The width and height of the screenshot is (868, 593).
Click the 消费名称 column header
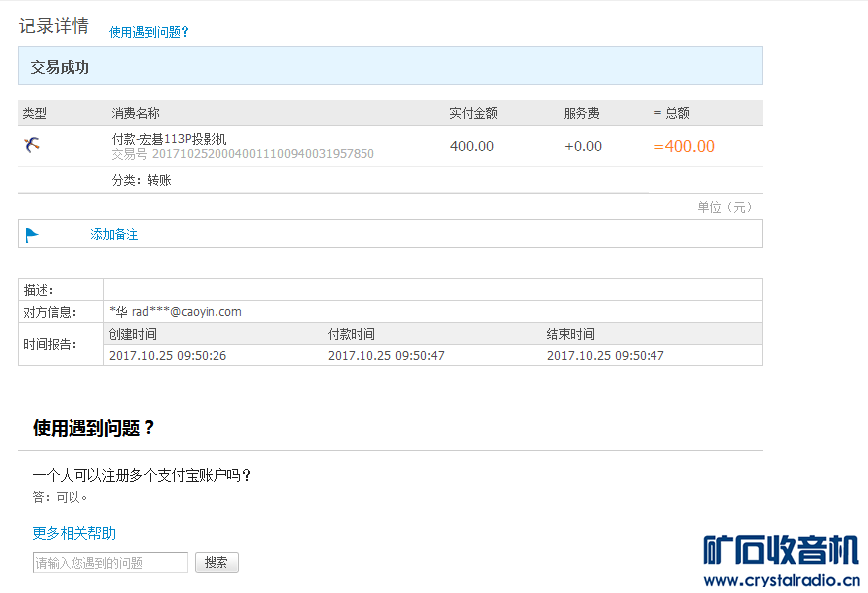[136, 113]
